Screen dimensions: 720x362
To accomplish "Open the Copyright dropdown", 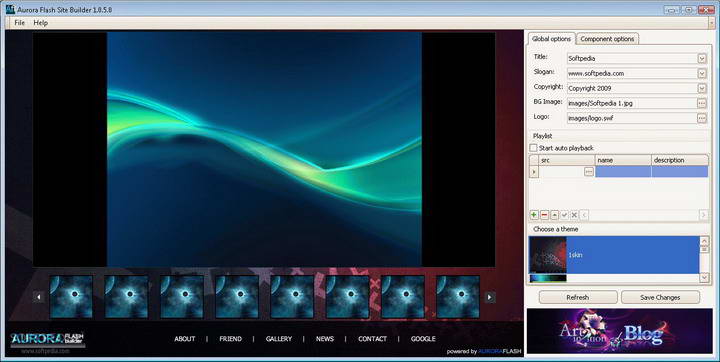I will coord(702,88).
